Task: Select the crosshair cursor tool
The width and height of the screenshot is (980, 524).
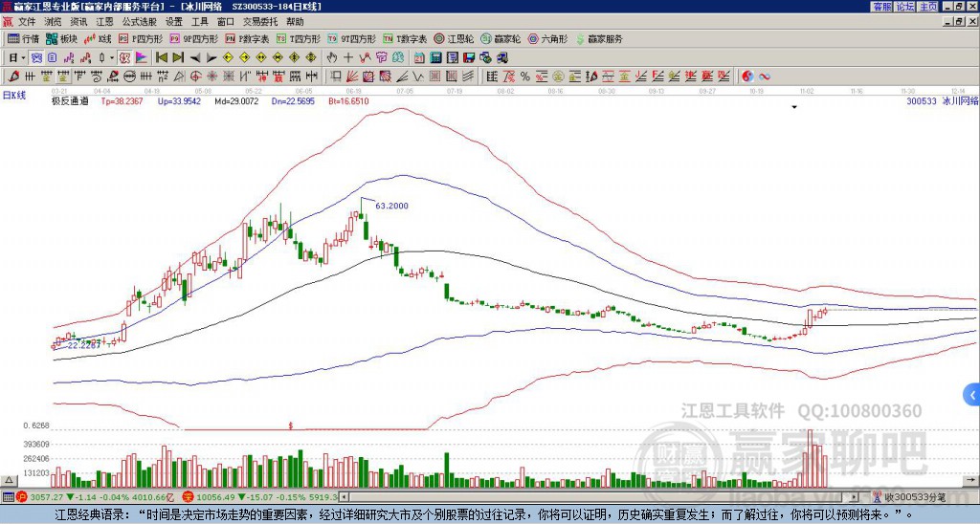Action: coord(348,57)
